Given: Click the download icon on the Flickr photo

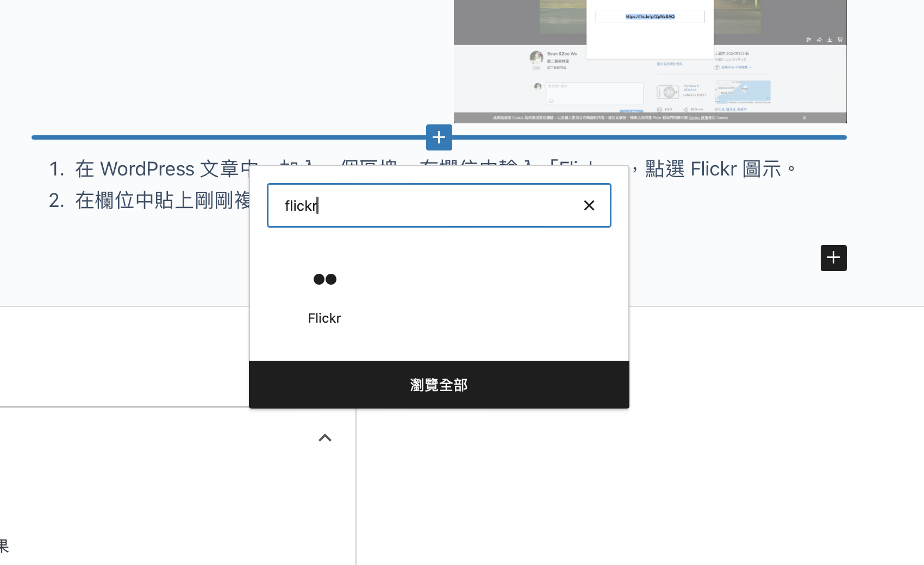Looking at the screenshot, I should point(829,40).
